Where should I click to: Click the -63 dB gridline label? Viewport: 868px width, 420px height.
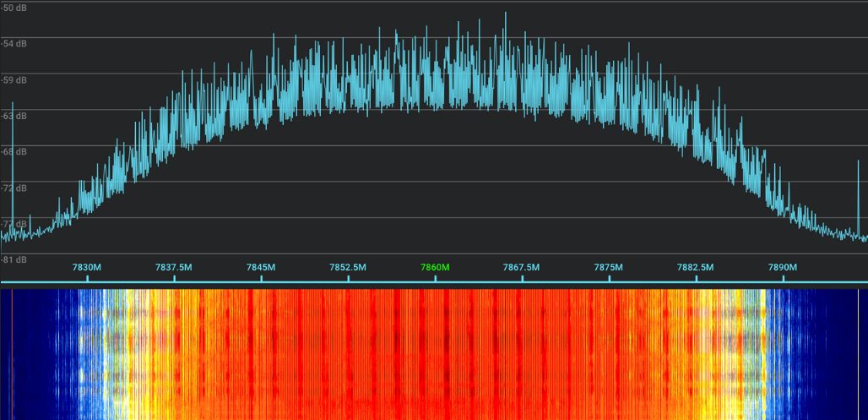pos(14,116)
